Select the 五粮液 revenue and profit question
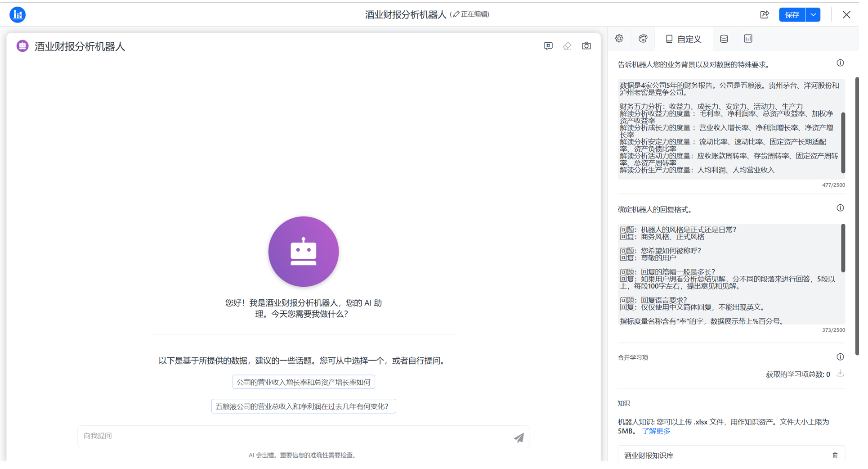This screenshot has height=469, width=868. (303, 406)
